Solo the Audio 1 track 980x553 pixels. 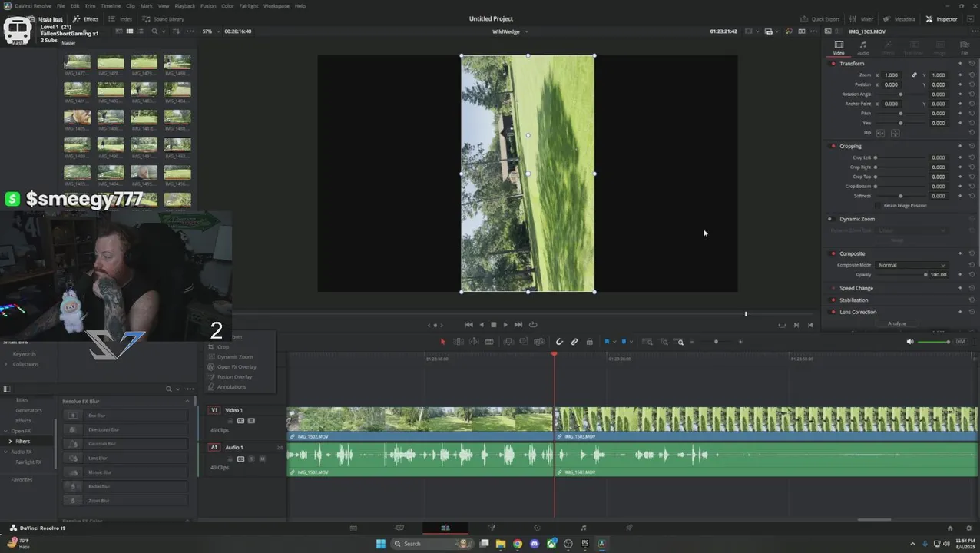click(251, 459)
